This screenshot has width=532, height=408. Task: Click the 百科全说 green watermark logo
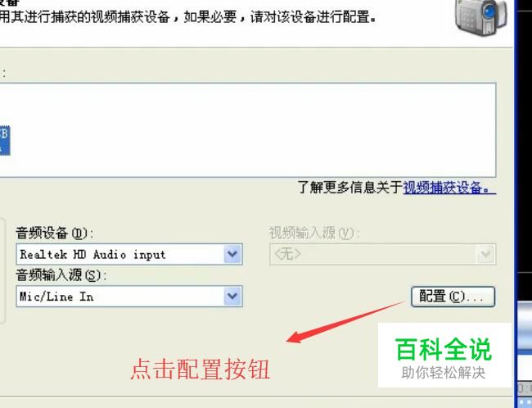point(443,349)
